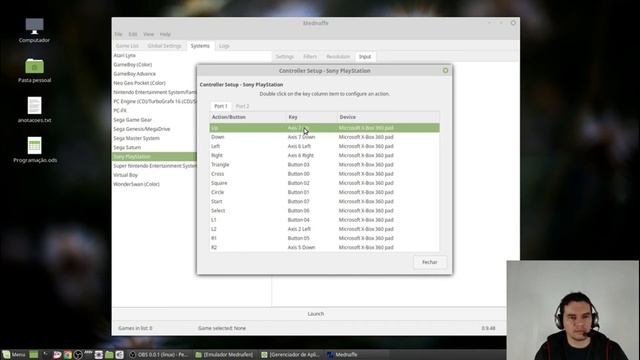Screen dimensions: 640x360
Task: Click the Button 06 key for Select
Action: pos(298,211)
